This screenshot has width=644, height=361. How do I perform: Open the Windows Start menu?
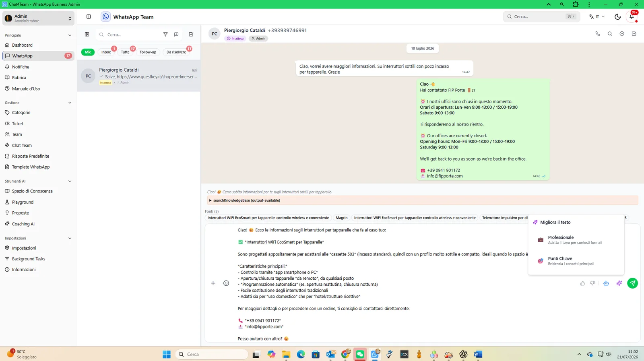tap(167, 354)
